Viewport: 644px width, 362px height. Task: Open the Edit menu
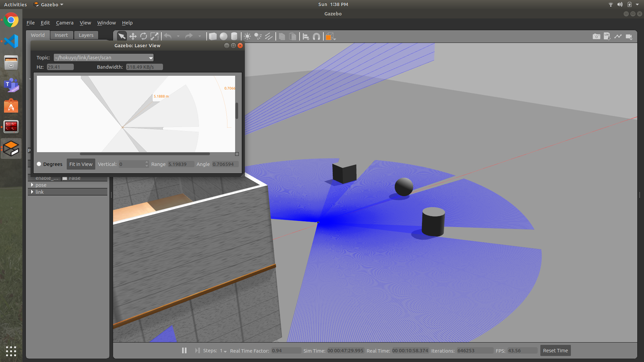pos(45,23)
